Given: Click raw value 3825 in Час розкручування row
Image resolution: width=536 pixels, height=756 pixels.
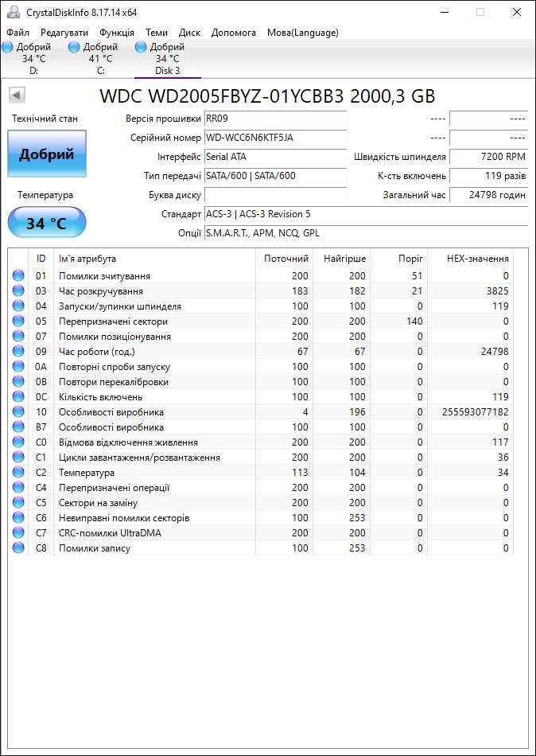Looking at the screenshot, I should 498,291.
